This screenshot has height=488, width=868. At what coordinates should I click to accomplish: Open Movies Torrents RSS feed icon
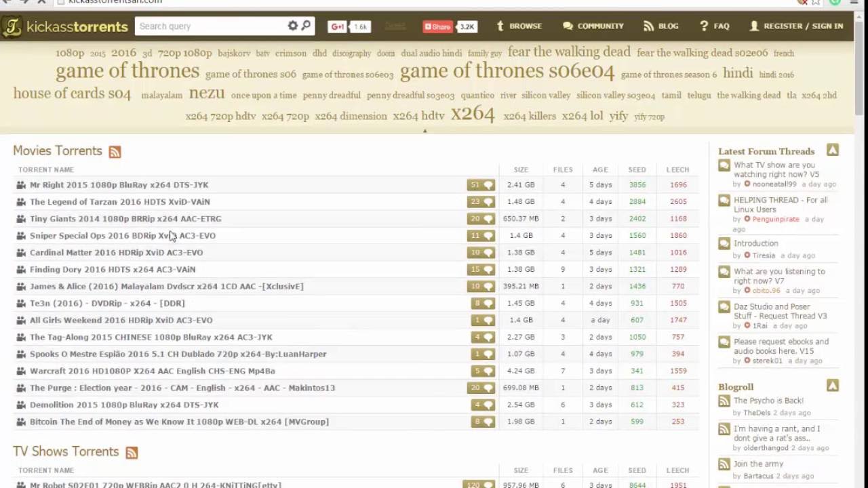click(115, 152)
